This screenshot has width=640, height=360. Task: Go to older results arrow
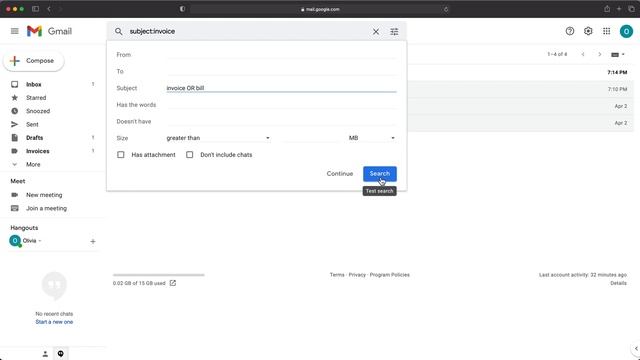click(x=600, y=54)
